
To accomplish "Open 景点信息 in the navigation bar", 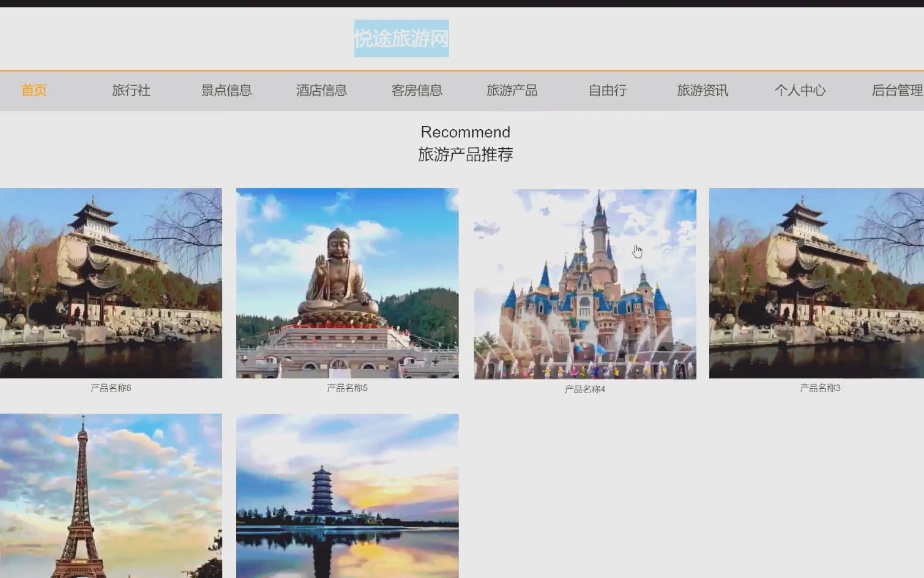I will [x=226, y=91].
